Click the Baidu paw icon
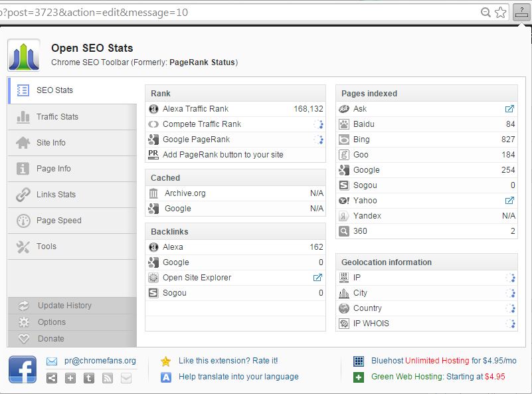The image size is (532, 394). [343, 124]
